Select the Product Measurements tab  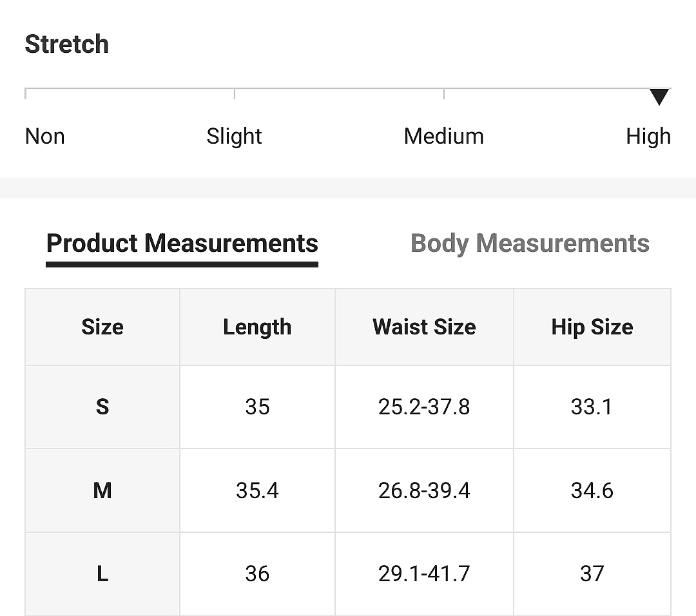pos(182,244)
